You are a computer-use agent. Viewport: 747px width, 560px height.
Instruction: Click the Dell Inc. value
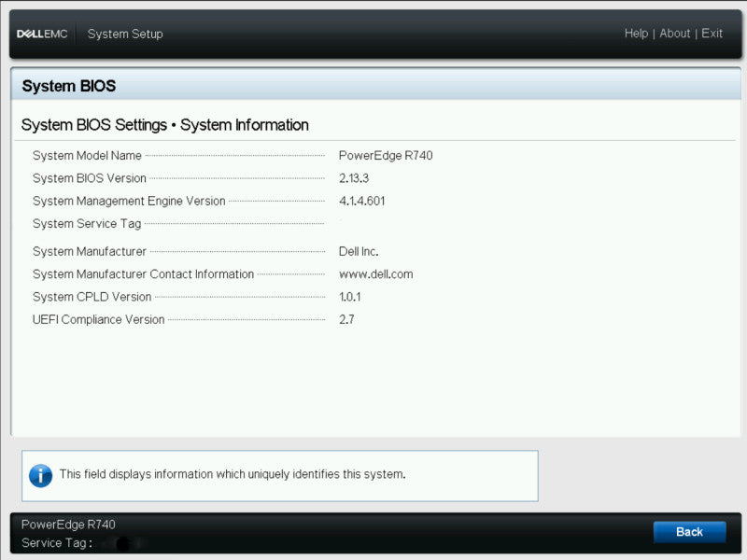[x=359, y=251]
